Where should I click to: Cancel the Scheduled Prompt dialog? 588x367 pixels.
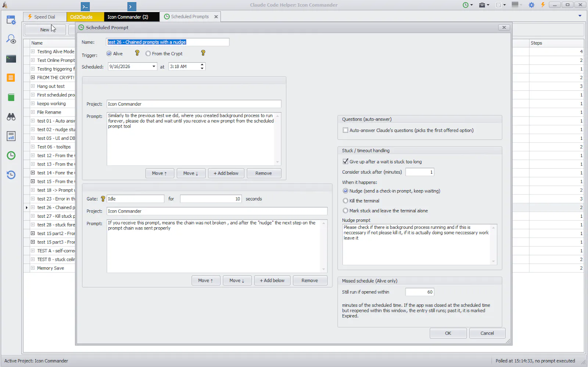[x=487, y=333]
